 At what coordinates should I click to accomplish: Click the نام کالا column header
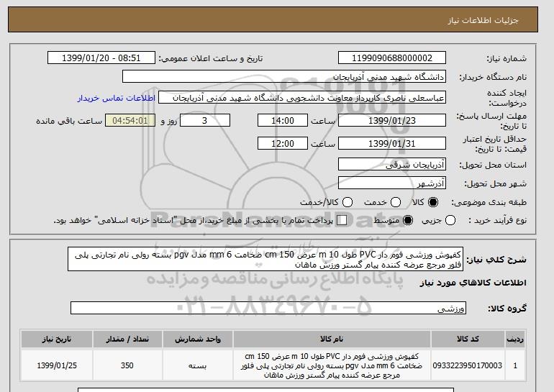[332, 339]
